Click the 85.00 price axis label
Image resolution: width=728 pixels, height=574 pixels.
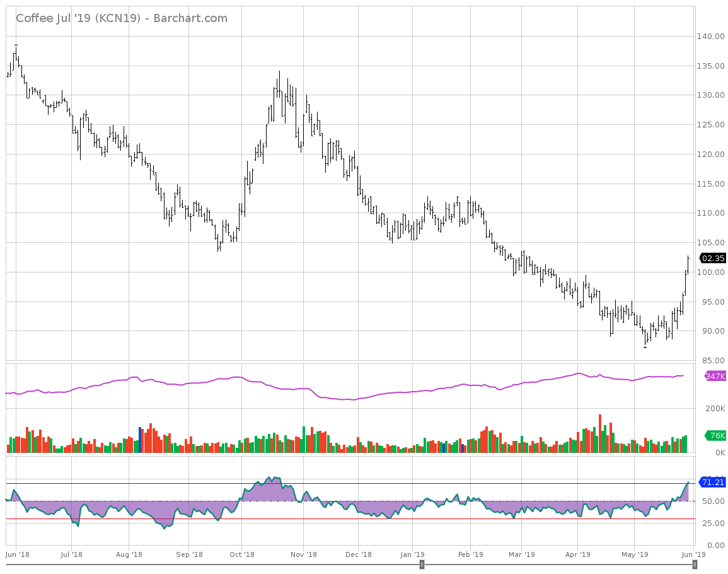pyautogui.click(x=713, y=361)
